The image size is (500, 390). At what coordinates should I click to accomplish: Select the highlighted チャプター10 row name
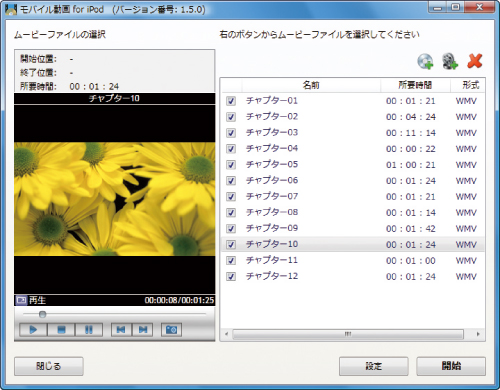click(272, 244)
